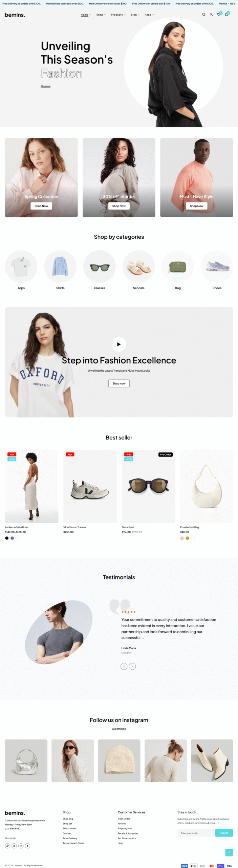Open the search icon in header

tap(204, 15)
